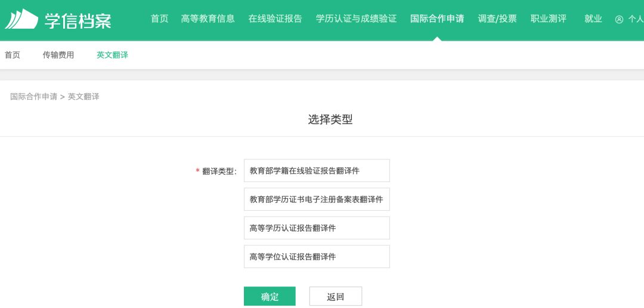Open the 高等教育信息 menu
644x308 pixels.
click(x=208, y=19)
